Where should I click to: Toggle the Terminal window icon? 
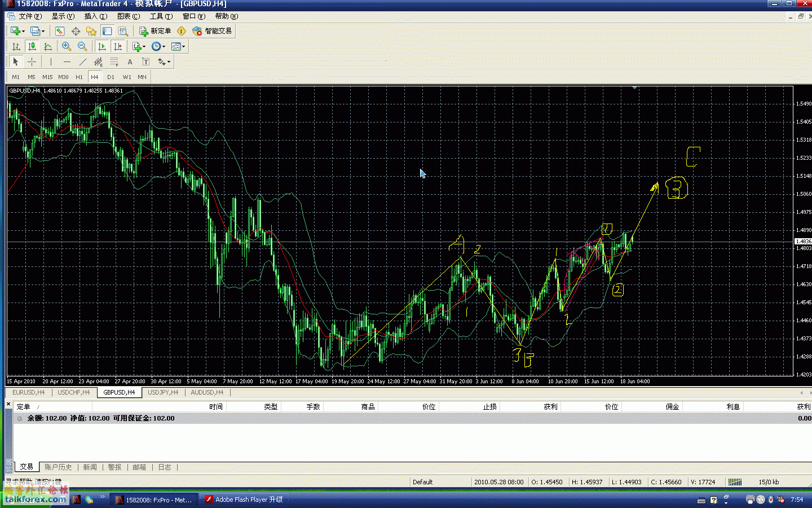[107, 30]
